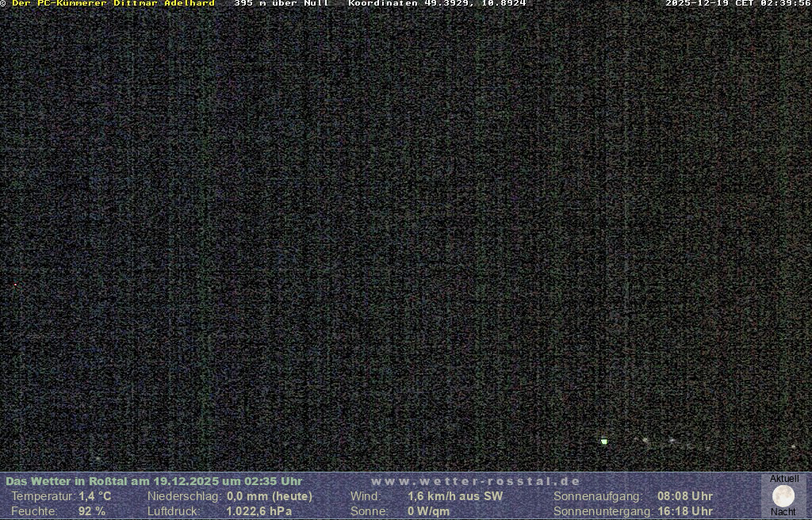Click the wind reading 1,6 km/h aus SW
Screen dimensions: 812x520
(455, 496)
